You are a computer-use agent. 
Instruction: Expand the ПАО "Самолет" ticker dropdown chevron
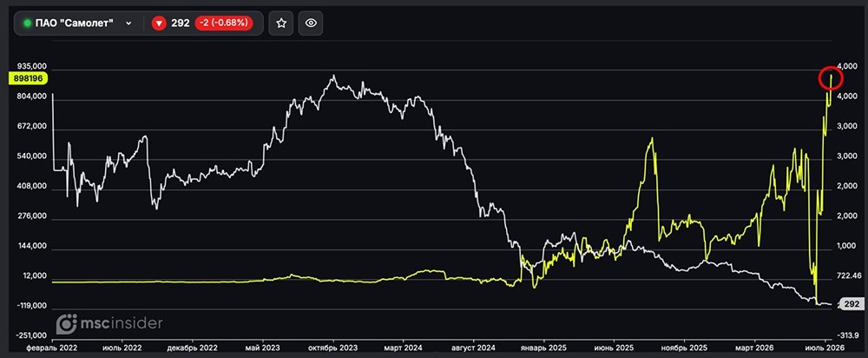(x=128, y=23)
